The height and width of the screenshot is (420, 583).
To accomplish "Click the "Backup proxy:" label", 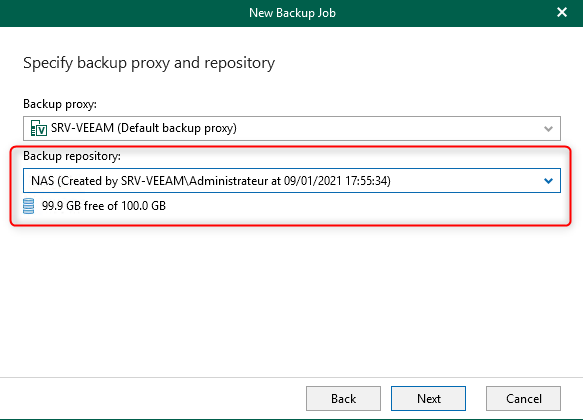I will (60, 104).
